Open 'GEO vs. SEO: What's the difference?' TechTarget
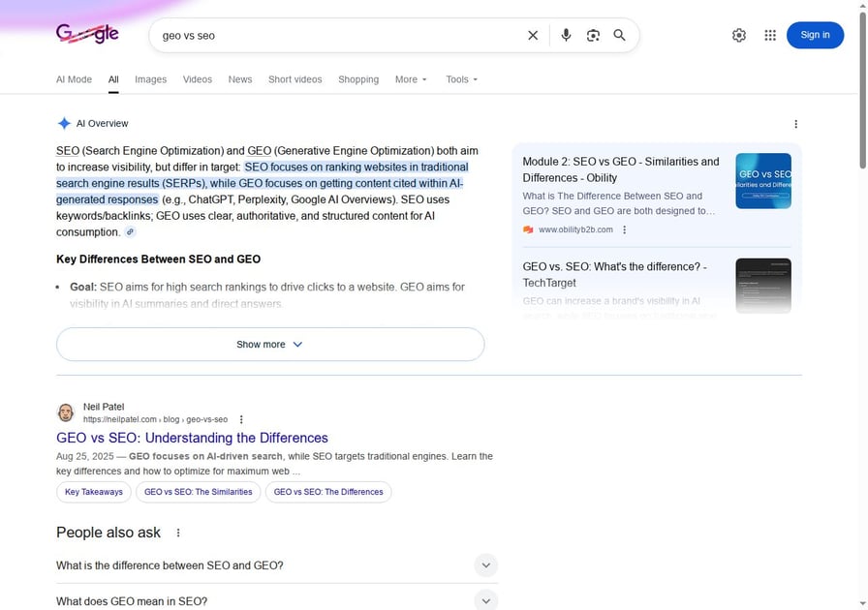Viewport: 868px width, 610px height. click(x=614, y=275)
